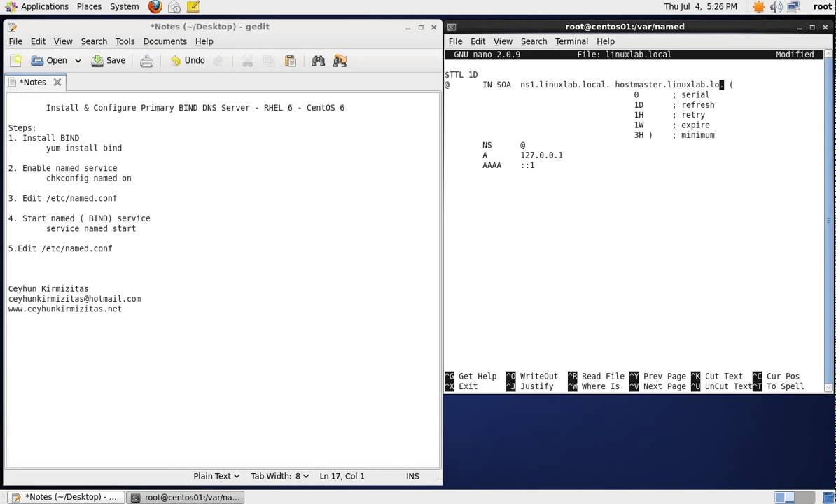Undo the last edit in gedit

point(188,61)
